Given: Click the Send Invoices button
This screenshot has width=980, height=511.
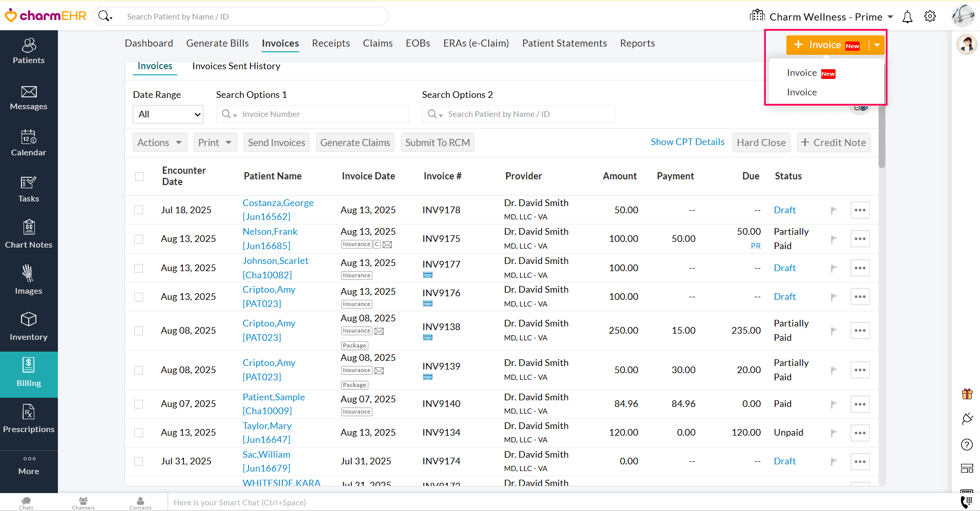Looking at the screenshot, I should 276,142.
